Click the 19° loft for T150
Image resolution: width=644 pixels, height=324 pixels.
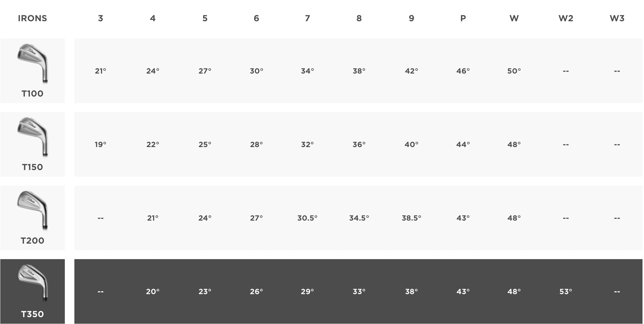point(100,145)
